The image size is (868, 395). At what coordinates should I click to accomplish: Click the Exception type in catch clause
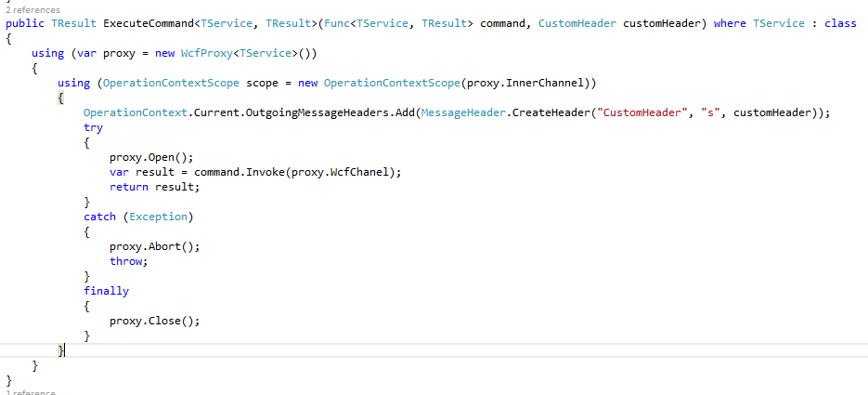(159, 217)
